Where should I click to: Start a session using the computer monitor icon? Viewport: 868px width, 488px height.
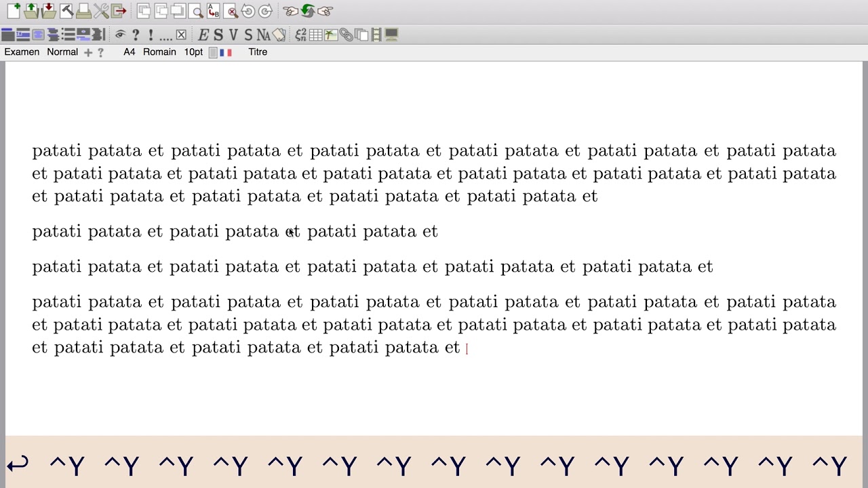pyautogui.click(x=391, y=35)
